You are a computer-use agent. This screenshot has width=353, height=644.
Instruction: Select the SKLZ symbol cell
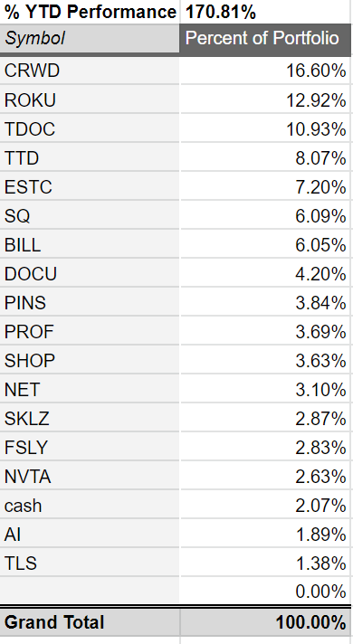point(90,419)
